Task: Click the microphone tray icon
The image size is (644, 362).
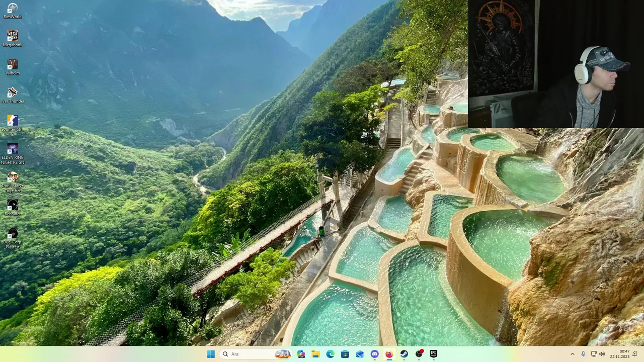Action: [x=583, y=354]
